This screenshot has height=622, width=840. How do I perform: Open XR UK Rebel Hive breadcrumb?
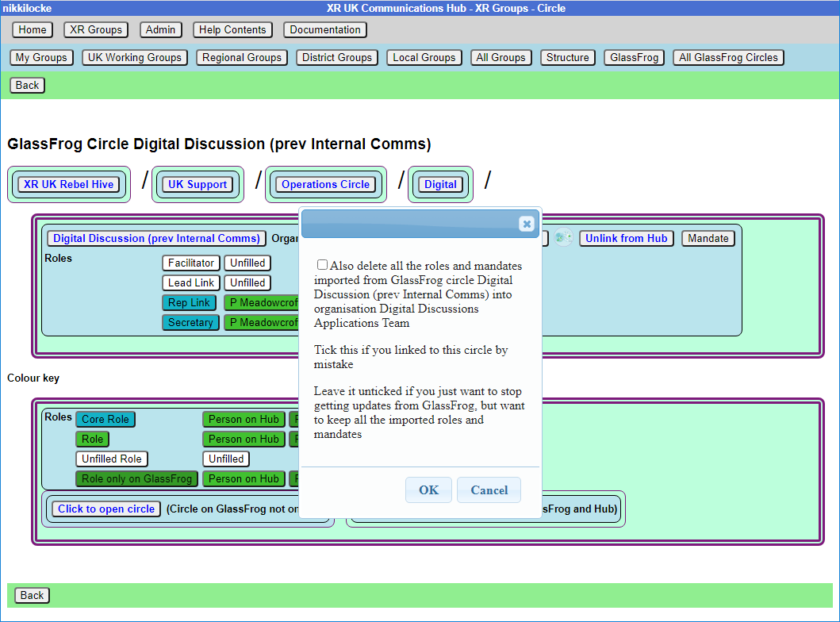click(68, 184)
